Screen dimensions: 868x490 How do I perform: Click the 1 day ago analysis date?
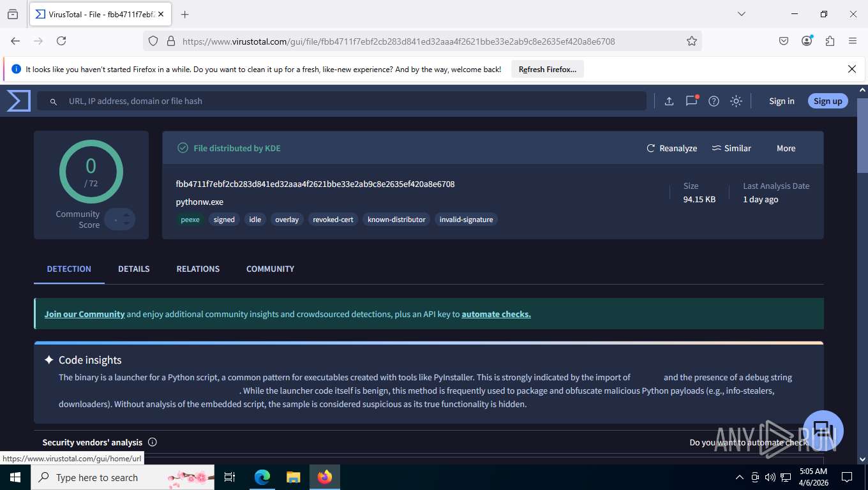click(761, 200)
